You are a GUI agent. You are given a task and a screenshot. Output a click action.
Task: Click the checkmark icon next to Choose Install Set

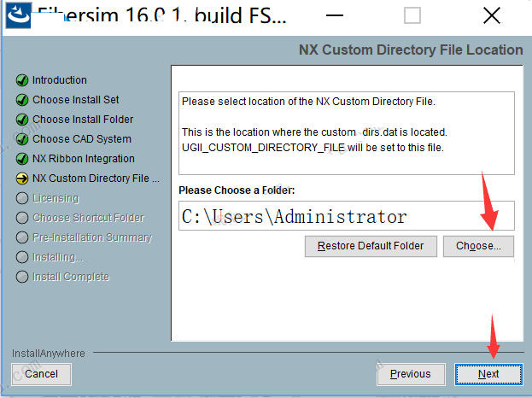pos(22,100)
